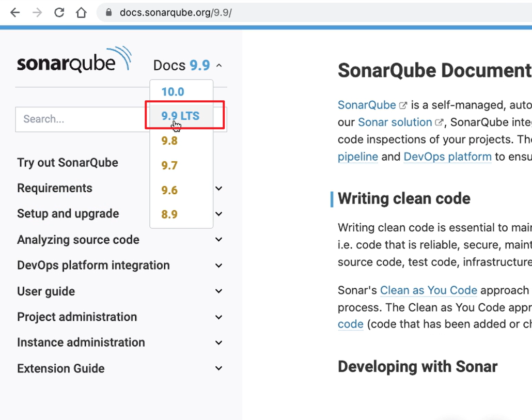This screenshot has height=420, width=532.
Task: Follow the Sonar solution link
Action: (395, 122)
